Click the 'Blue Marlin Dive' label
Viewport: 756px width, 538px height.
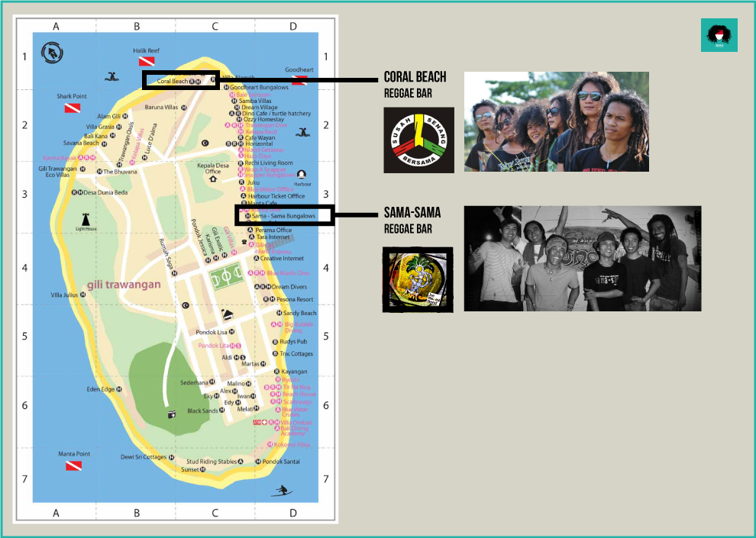click(289, 273)
